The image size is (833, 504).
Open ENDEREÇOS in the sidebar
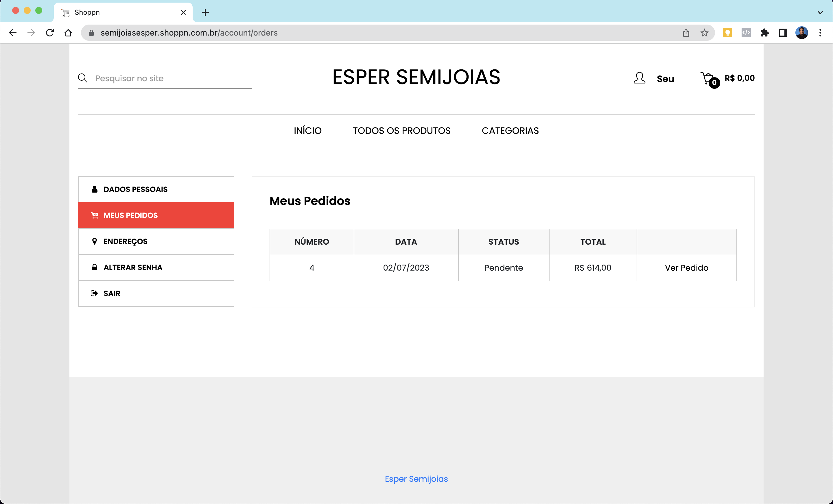click(156, 241)
